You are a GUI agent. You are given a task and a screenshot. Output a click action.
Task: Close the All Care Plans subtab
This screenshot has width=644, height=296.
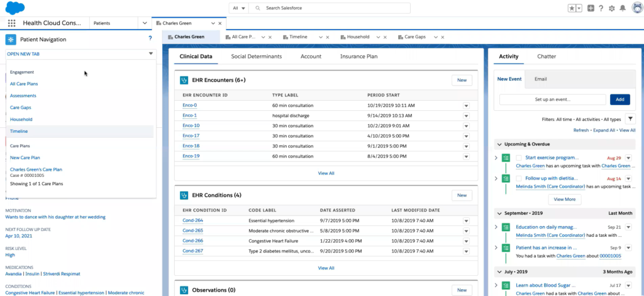(270, 37)
